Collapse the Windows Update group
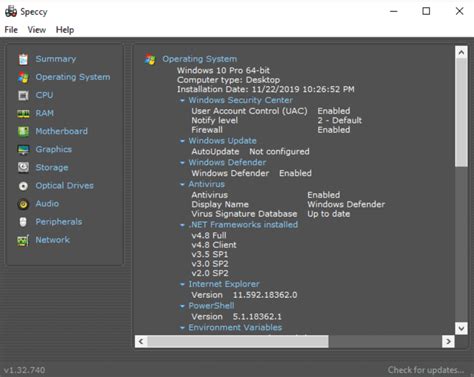 click(x=182, y=141)
